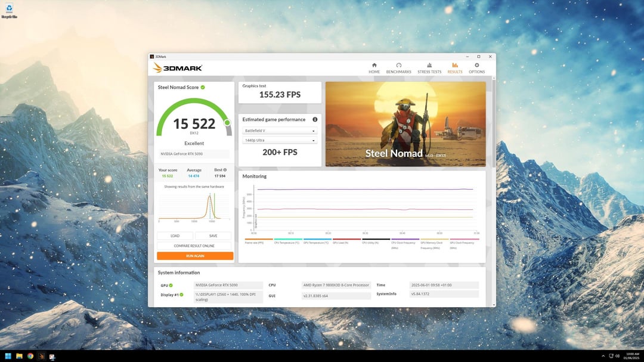Toggle the GPU Temperature legend swatch

point(317,239)
